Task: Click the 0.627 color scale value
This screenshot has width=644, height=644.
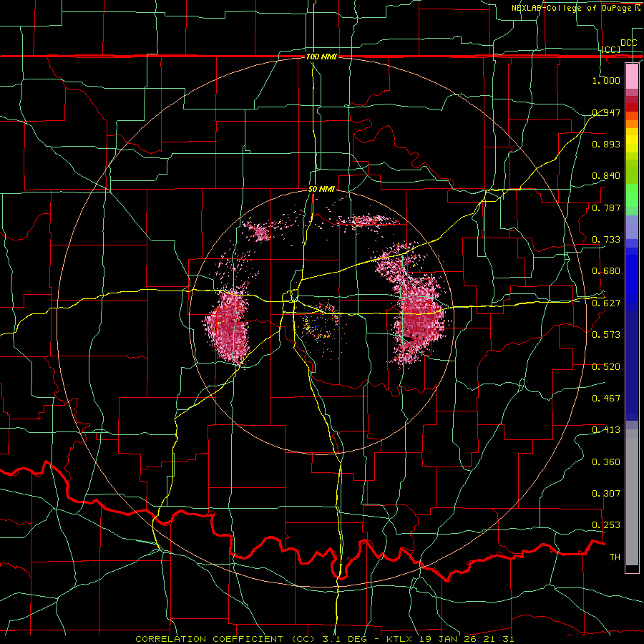Action: click(606, 303)
